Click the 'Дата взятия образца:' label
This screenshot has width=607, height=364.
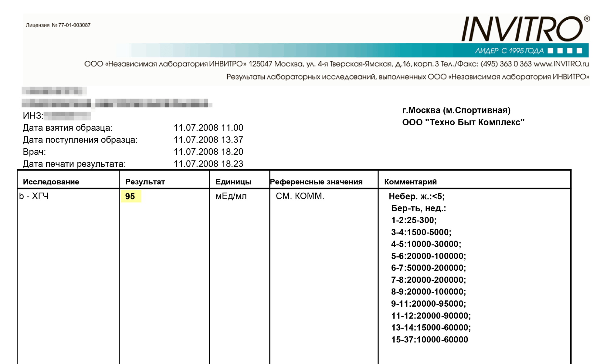click(68, 128)
